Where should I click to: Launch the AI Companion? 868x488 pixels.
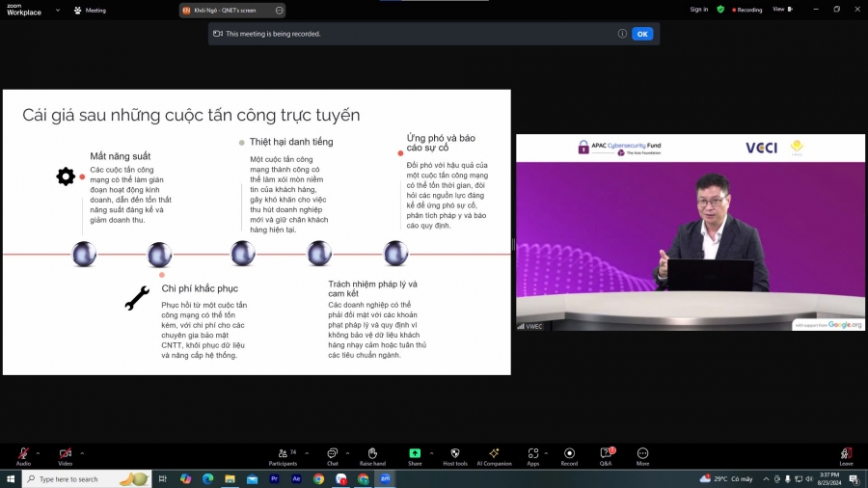coord(494,454)
